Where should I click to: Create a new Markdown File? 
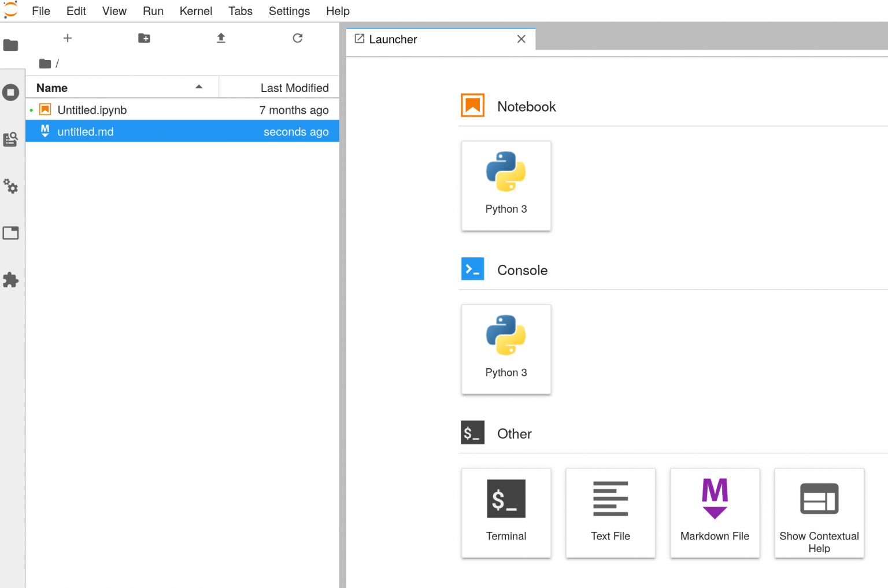715,513
